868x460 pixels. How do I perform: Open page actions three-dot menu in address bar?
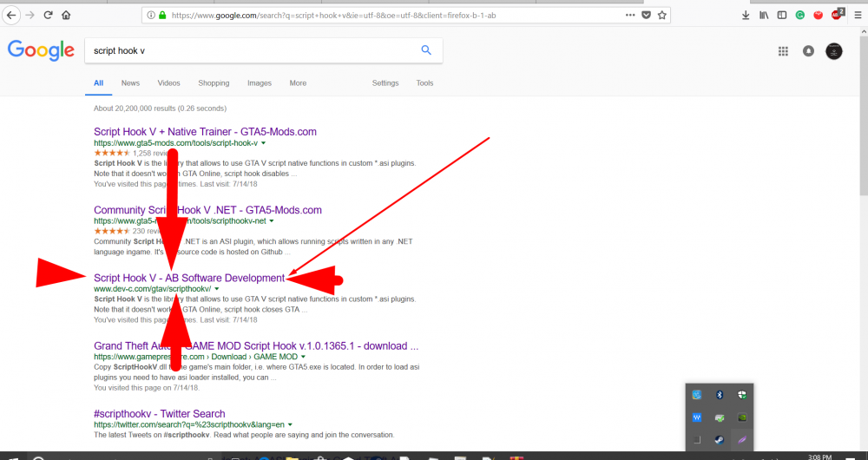(x=630, y=15)
